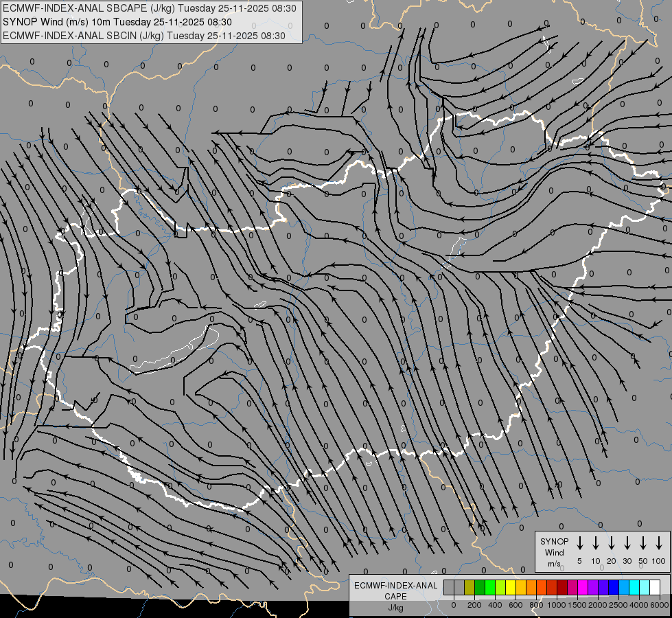Viewport: 672px width, 618px height.
Task: Click the 'm/s' unit in wind legend
Action: pos(554,564)
